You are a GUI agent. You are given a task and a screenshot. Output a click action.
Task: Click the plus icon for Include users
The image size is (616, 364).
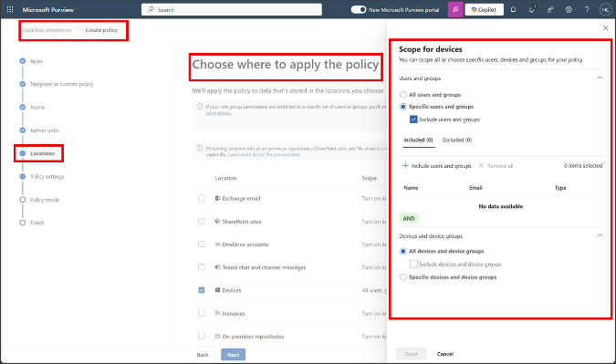(405, 166)
